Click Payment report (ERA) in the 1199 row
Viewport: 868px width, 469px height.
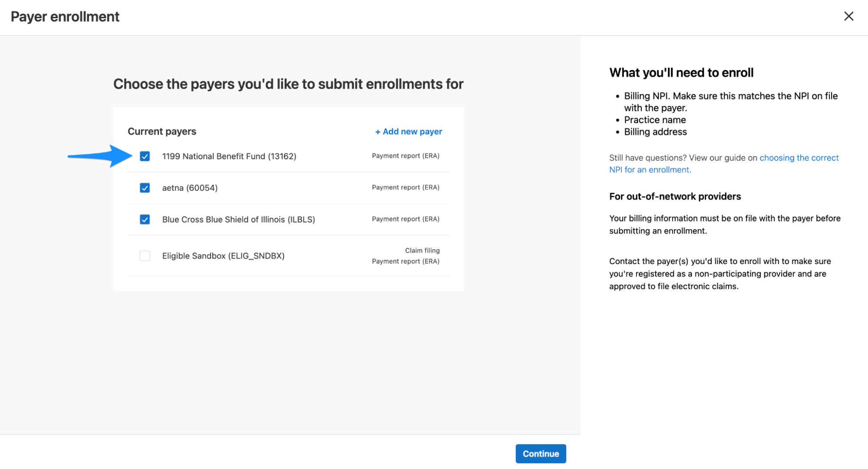(405, 156)
